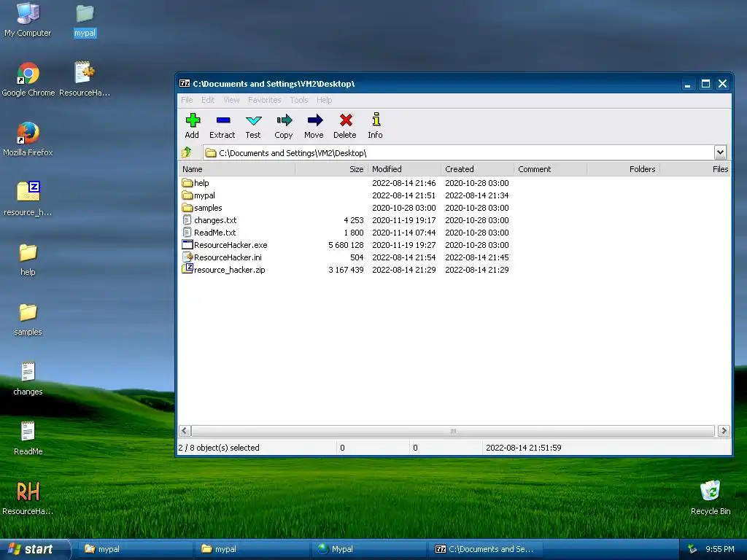The image size is (747, 560).
Task: Click the system tray clock showing 9:55 PM
Action: pos(719,549)
